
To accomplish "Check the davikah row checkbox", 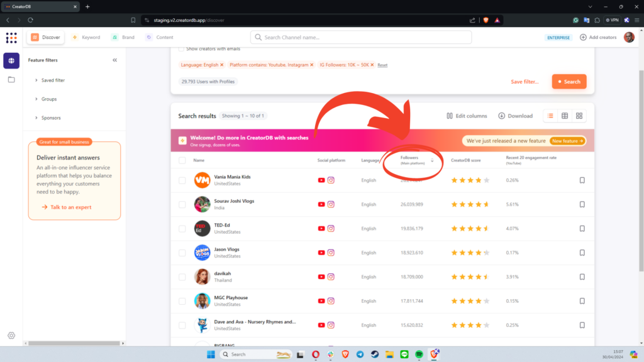I will click(x=182, y=277).
